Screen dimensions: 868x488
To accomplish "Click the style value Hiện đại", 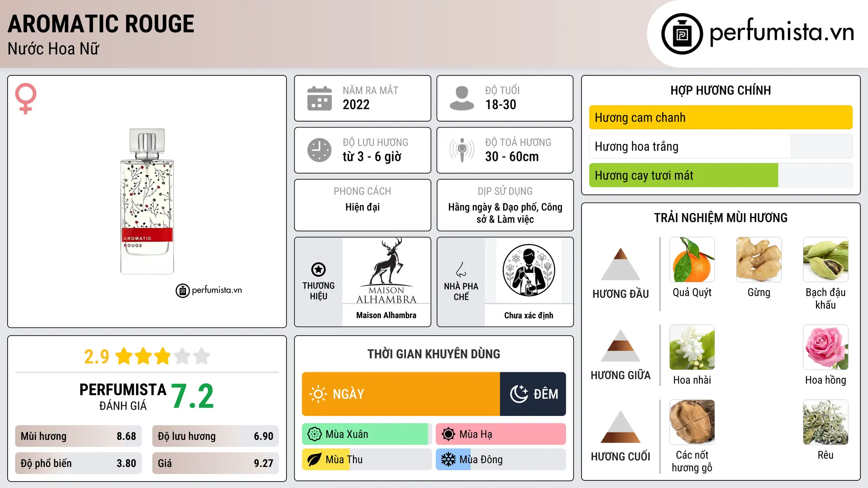I will tap(362, 207).
